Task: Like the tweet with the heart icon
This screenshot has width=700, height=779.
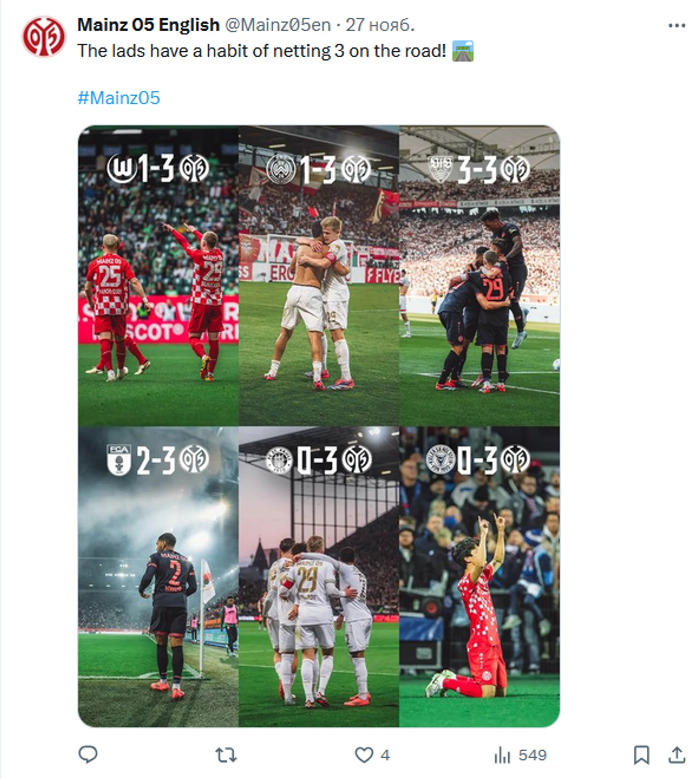Action: coord(364,755)
